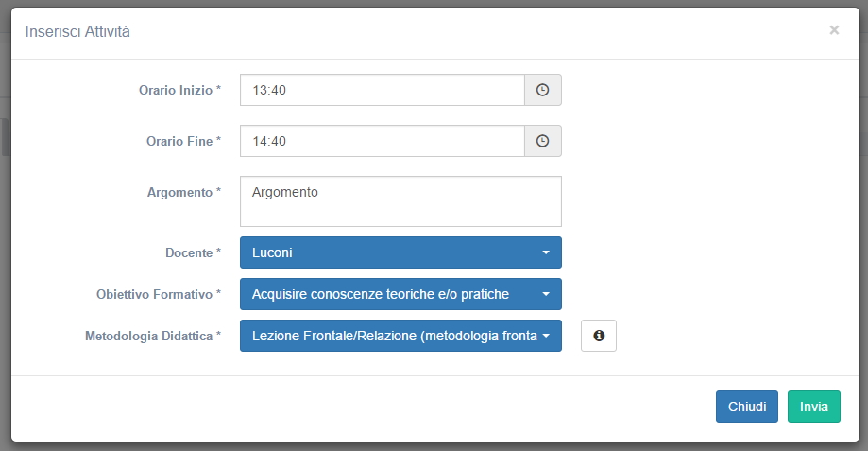Show info about Metodologia Didattica
Image resolution: width=868 pixels, height=451 pixels.
(x=598, y=336)
